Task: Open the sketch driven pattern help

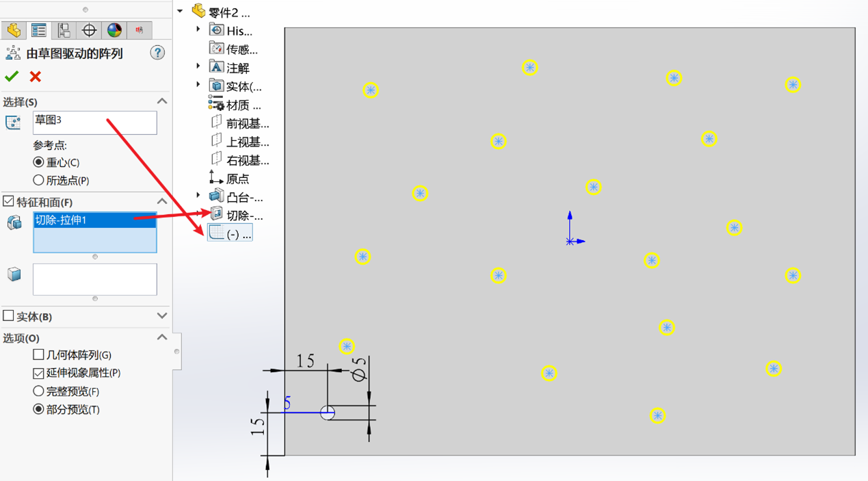Action: pos(157,53)
